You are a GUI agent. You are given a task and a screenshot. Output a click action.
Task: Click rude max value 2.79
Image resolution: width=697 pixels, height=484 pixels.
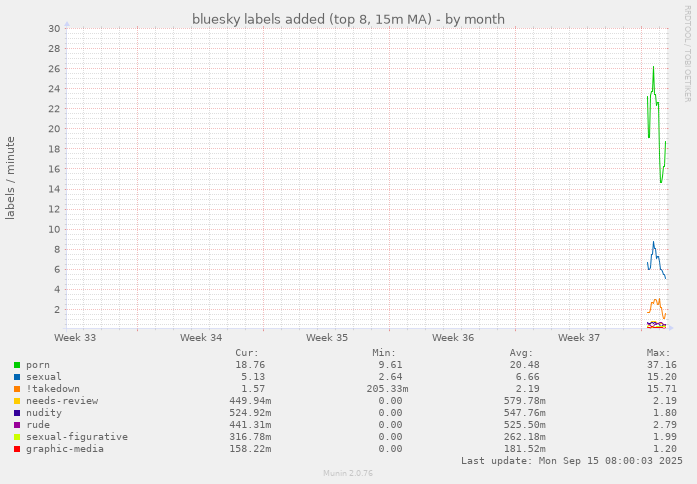pos(665,425)
